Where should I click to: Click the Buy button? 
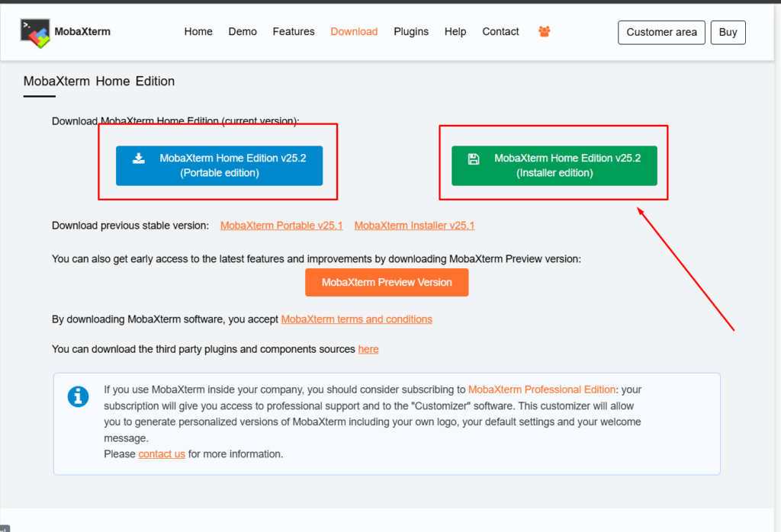pos(728,32)
